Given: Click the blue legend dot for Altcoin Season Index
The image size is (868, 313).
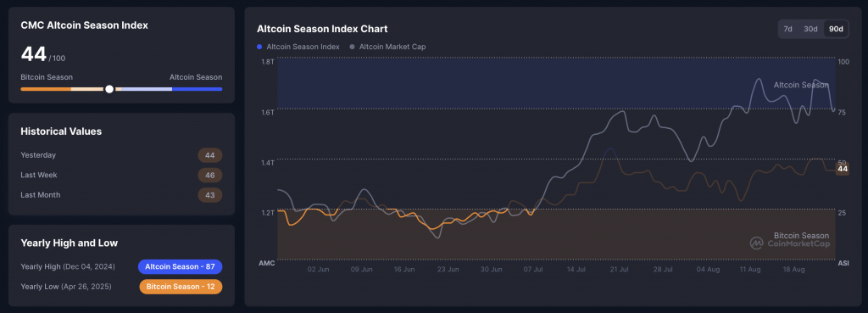Looking at the screenshot, I should pos(259,48).
